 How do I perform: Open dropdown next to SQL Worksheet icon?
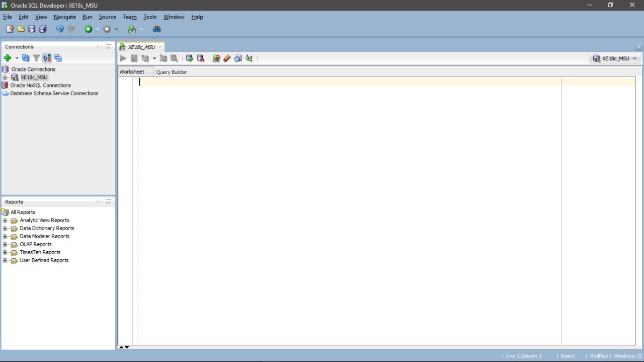pos(141,29)
